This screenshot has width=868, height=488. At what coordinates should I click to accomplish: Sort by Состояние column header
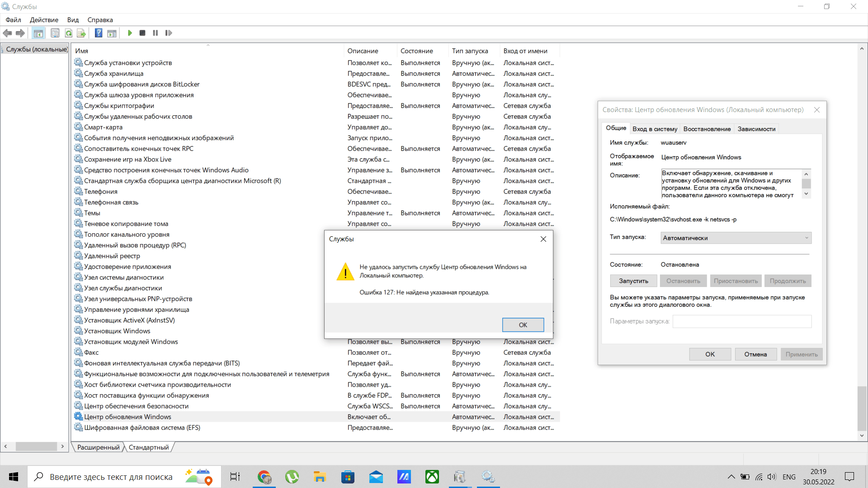tap(423, 51)
